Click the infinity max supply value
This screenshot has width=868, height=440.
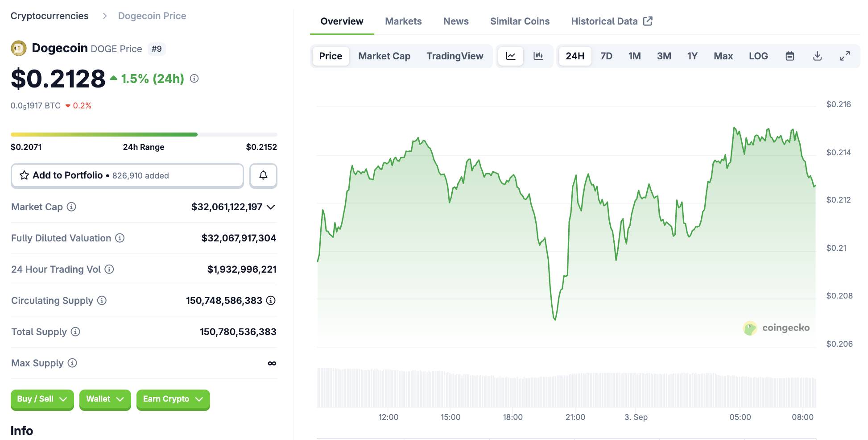point(272,363)
